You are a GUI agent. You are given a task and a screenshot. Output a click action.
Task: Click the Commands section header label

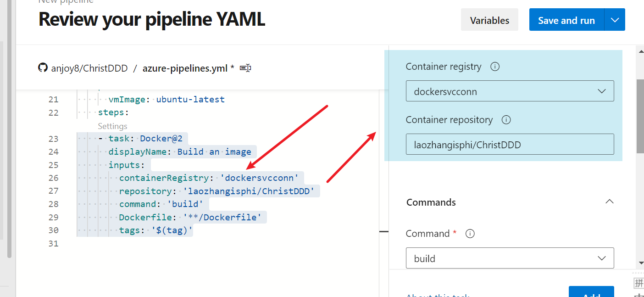tap(431, 202)
